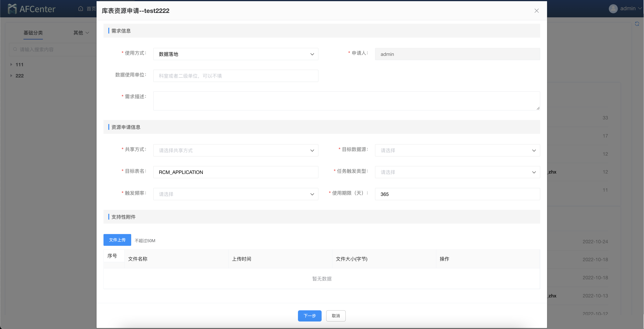This screenshot has height=329, width=644.
Task: Go to 首页 in top navigation
Action: tap(91, 8)
